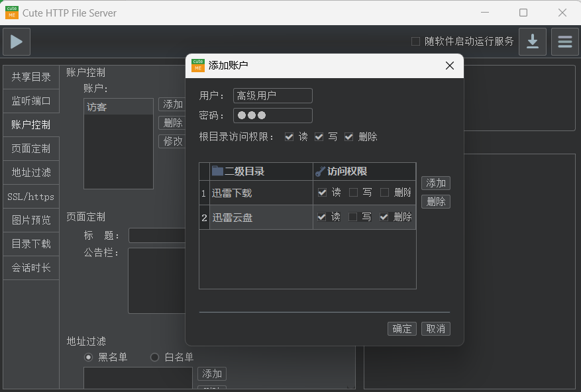Click 添加 button in 地址过滤 section
The height and width of the screenshot is (392, 581).
click(x=212, y=374)
